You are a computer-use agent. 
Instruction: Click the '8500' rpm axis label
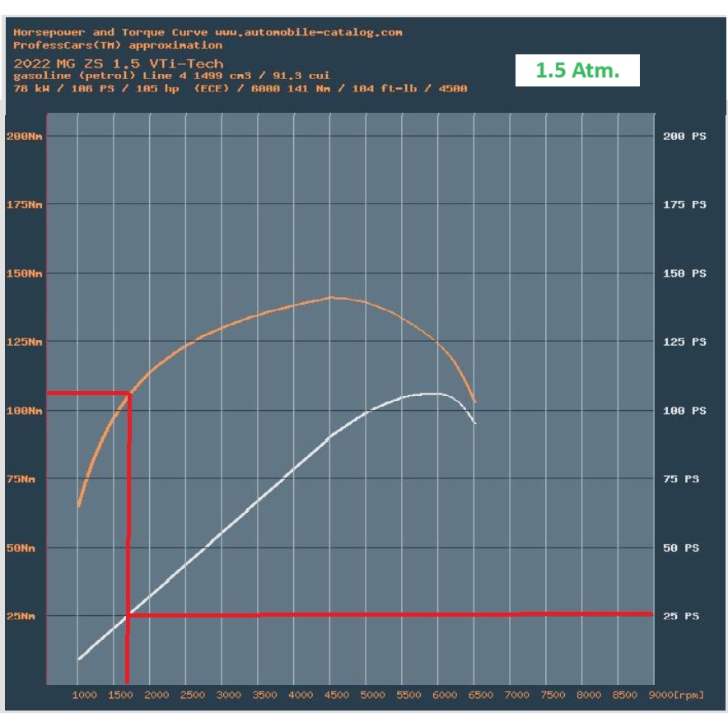pos(624,696)
